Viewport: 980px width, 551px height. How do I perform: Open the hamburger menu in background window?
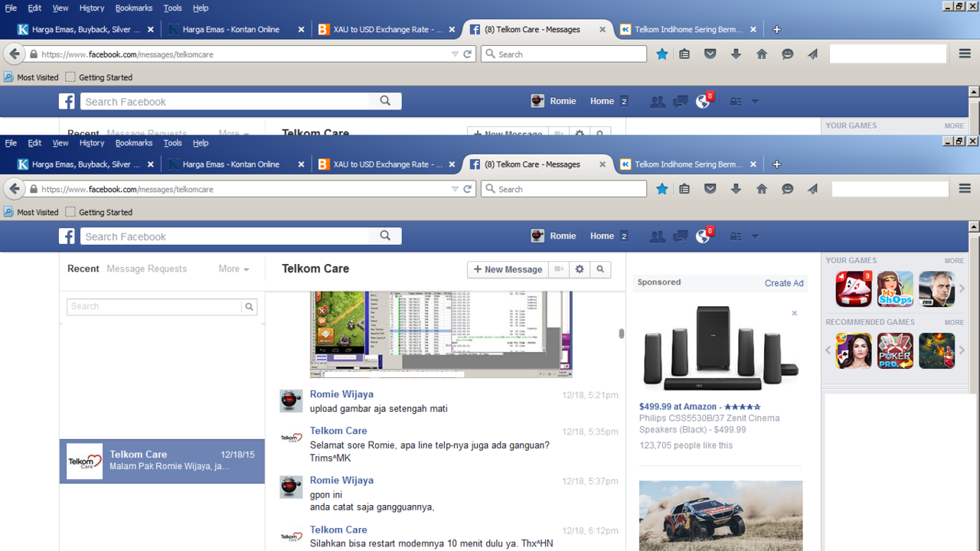point(965,54)
